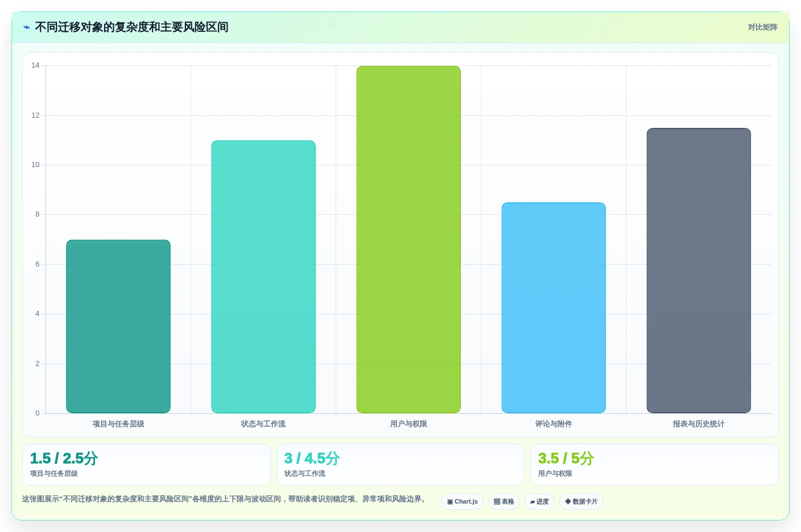
Task: Click the 数据卡片 tag chip
Action: pos(581,501)
